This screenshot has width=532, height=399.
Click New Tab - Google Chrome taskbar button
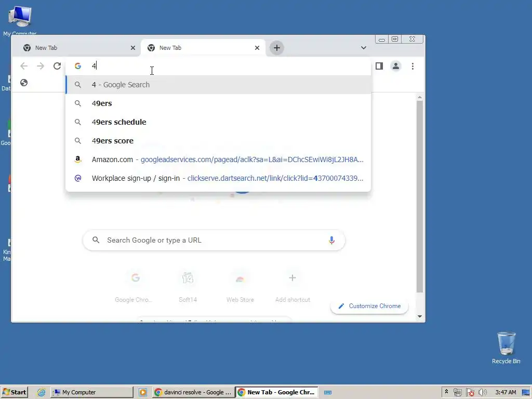[x=276, y=392]
